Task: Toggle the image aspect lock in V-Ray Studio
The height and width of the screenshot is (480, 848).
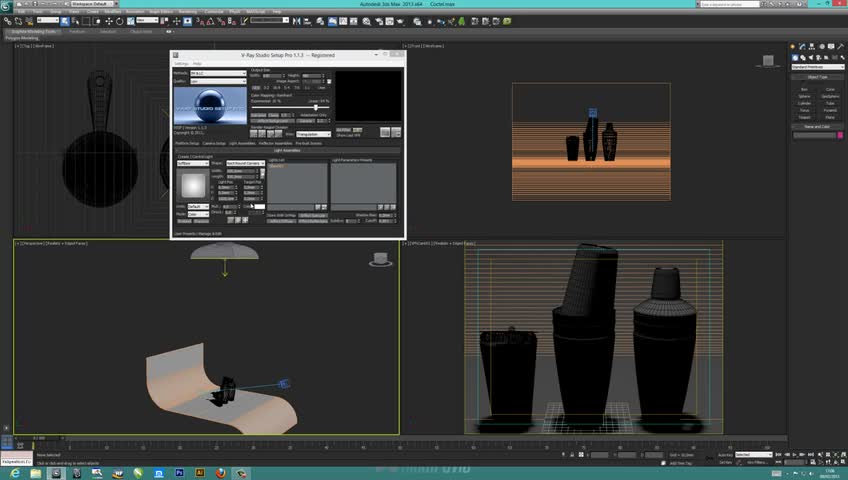Action: tap(329, 81)
